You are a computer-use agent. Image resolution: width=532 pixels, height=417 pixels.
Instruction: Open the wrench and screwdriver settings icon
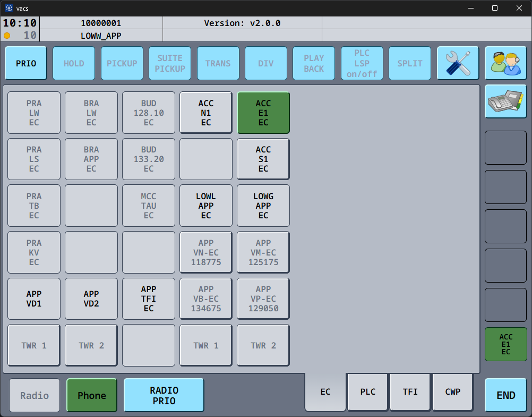pyautogui.click(x=458, y=63)
